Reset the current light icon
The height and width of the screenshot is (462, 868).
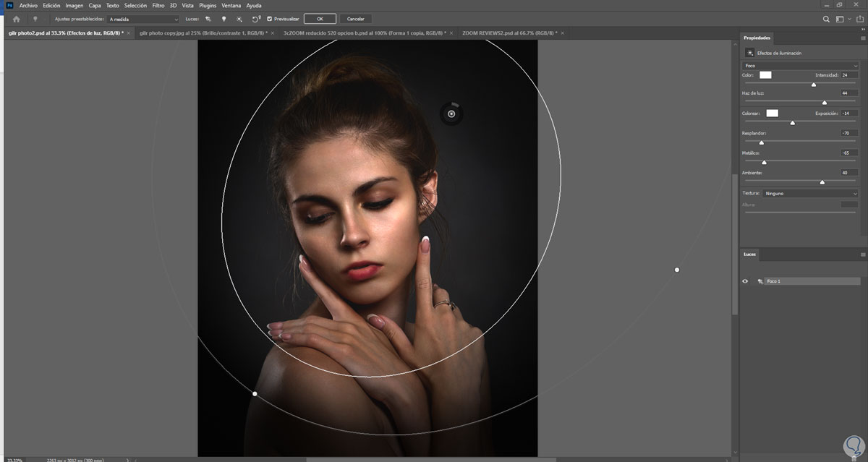256,19
